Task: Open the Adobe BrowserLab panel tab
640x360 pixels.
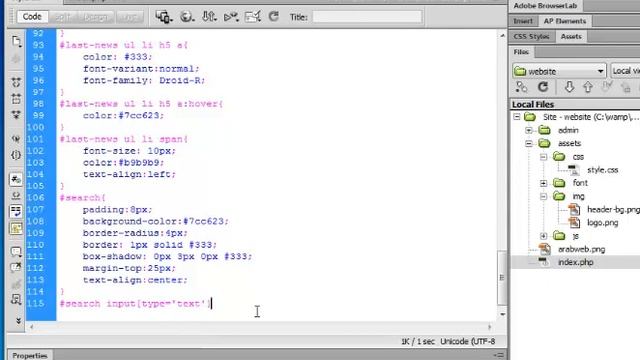Action: click(x=546, y=6)
